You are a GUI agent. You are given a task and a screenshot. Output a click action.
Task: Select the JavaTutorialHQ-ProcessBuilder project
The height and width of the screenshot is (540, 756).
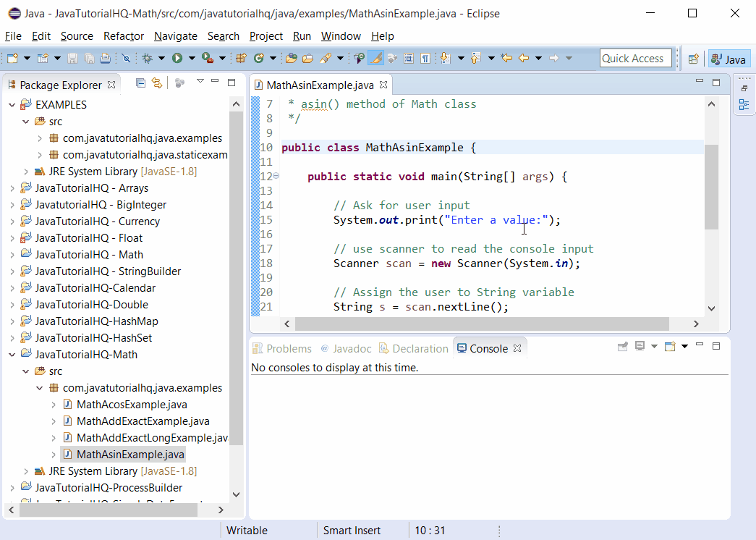click(x=109, y=488)
